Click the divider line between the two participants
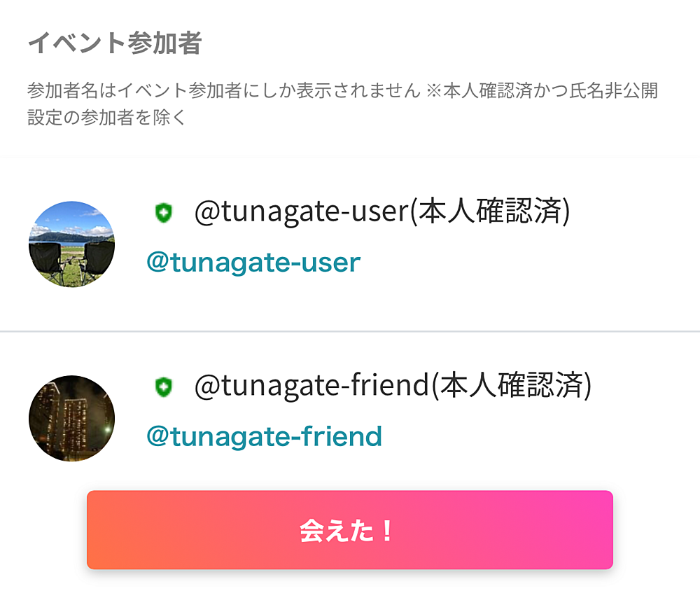The height and width of the screenshot is (612, 700). point(350,331)
